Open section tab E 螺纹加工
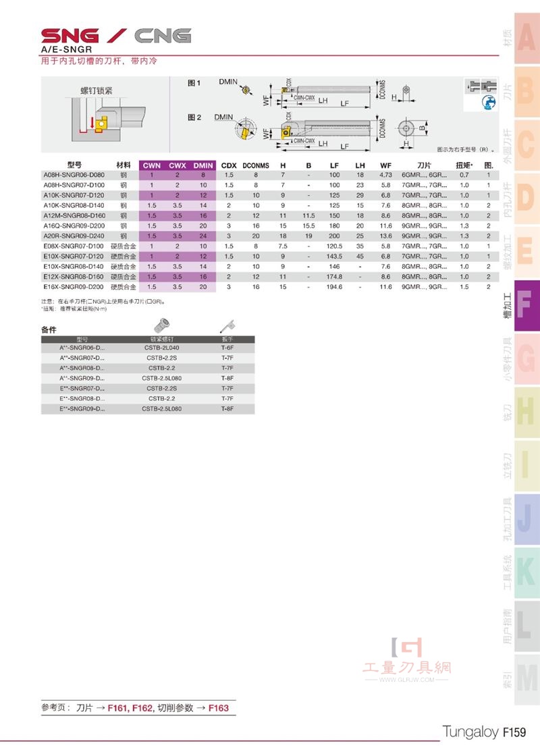 coord(526,252)
